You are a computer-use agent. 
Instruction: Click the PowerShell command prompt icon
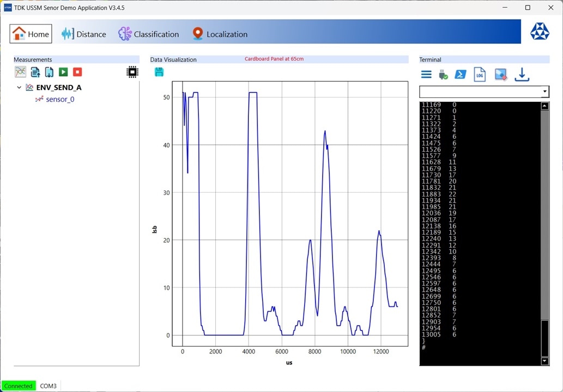coord(461,75)
